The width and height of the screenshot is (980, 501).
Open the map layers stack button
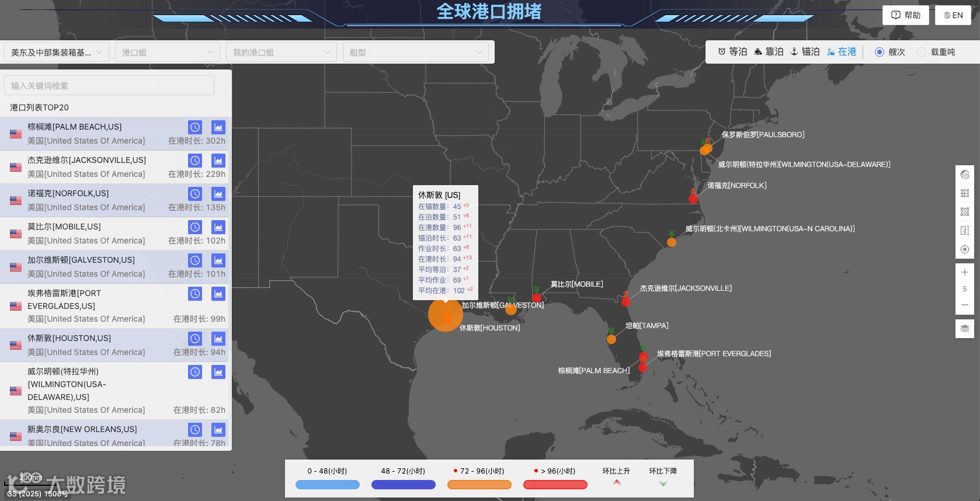point(965,328)
